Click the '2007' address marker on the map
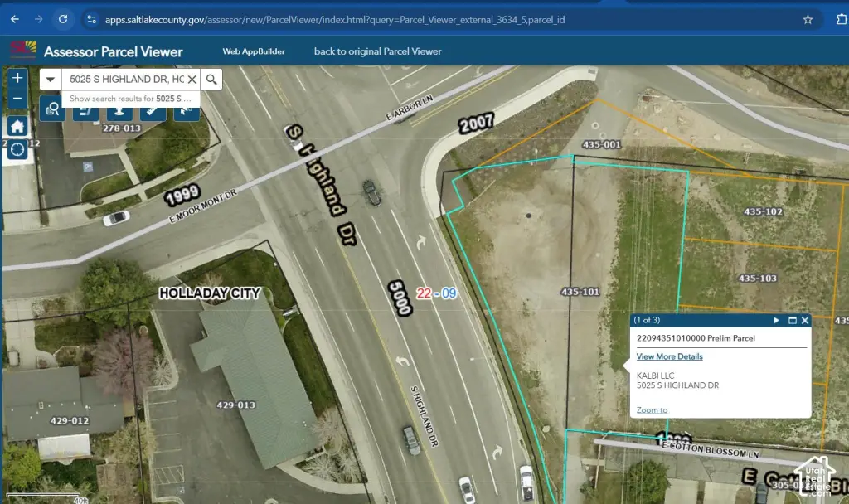 [477, 124]
